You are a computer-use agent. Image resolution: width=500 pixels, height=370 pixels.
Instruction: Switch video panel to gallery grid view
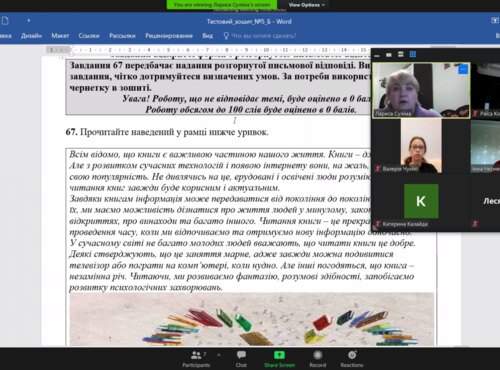[x=413, y=54]
